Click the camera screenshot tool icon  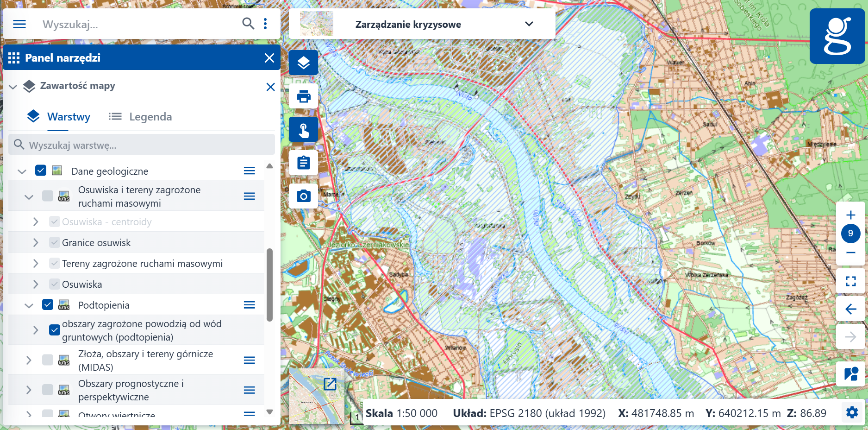tap(303, 196)
